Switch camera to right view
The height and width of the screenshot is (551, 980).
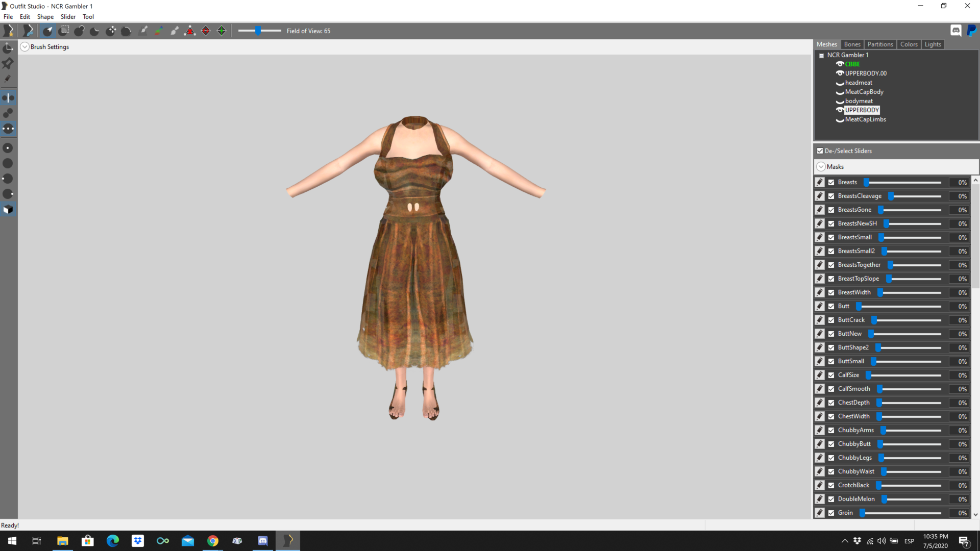click(x=8, y=194)
